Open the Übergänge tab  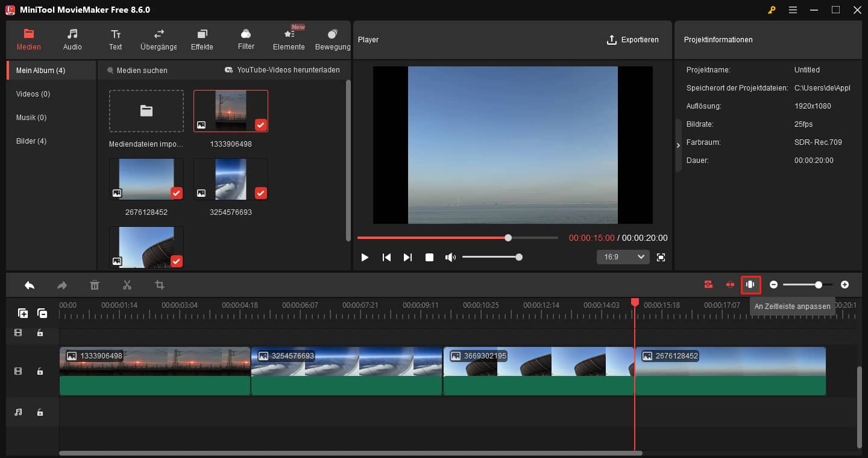pos(159,39)
